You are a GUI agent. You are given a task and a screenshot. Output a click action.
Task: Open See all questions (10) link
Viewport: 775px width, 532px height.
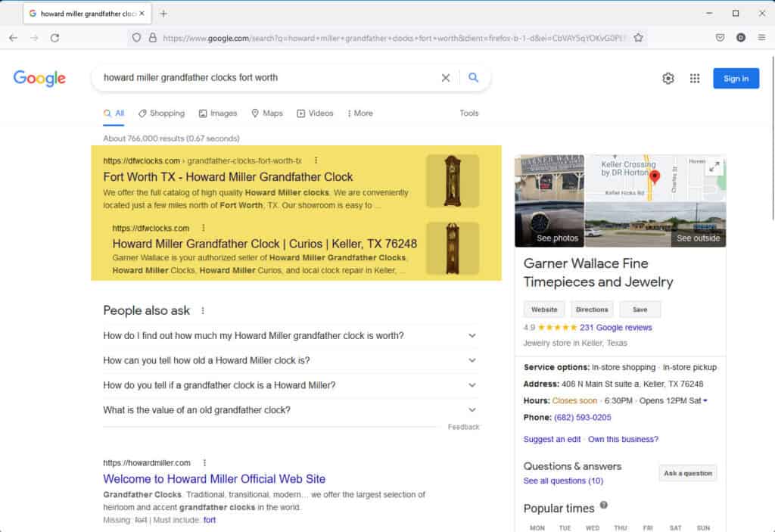pos(563,481)
